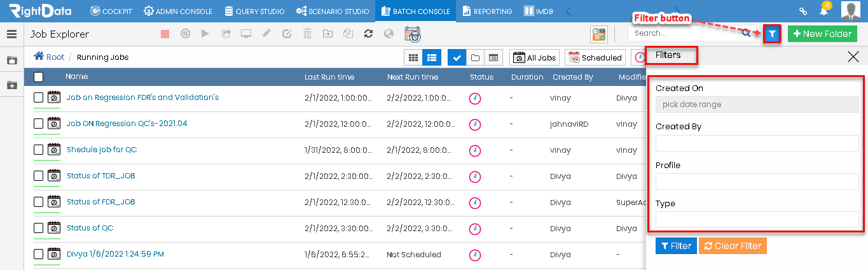Check the 'Job ON Regression QC's-2021.04' checkbox
Screen dimensions: 868x270
click(x=39, y=124)
